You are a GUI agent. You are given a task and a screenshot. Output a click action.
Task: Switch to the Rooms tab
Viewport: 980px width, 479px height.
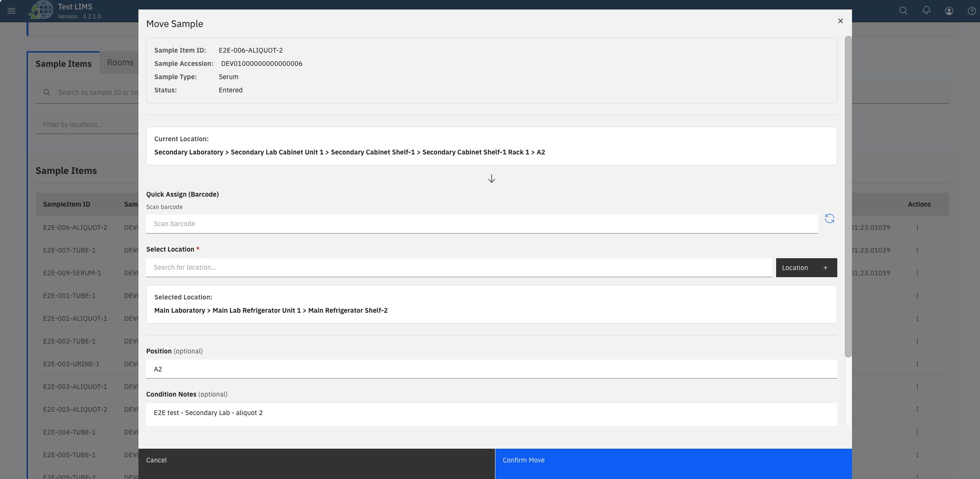pyautogui.click(x=120, y=63)
